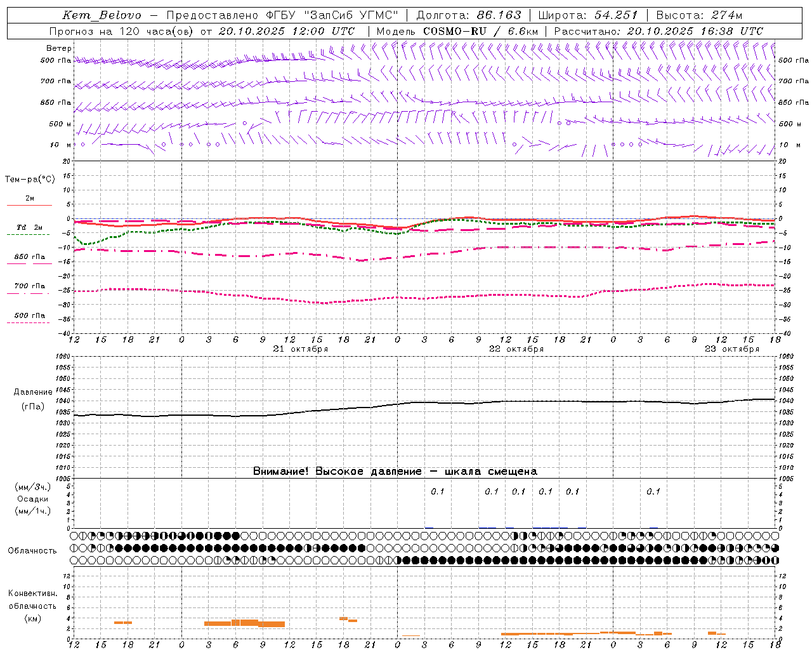Click the Конвективн. облачность label
The width and height of the screenshot is (812, 650).
[x=32, y=600]
